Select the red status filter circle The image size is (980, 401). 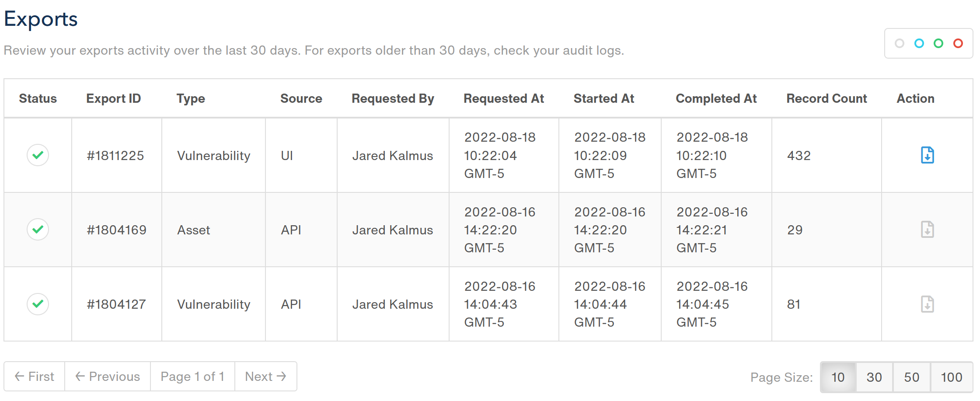tap(958, 43)
